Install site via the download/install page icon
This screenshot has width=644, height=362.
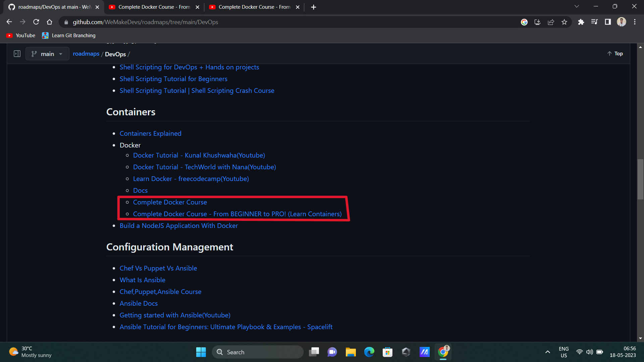click(537, 22)
